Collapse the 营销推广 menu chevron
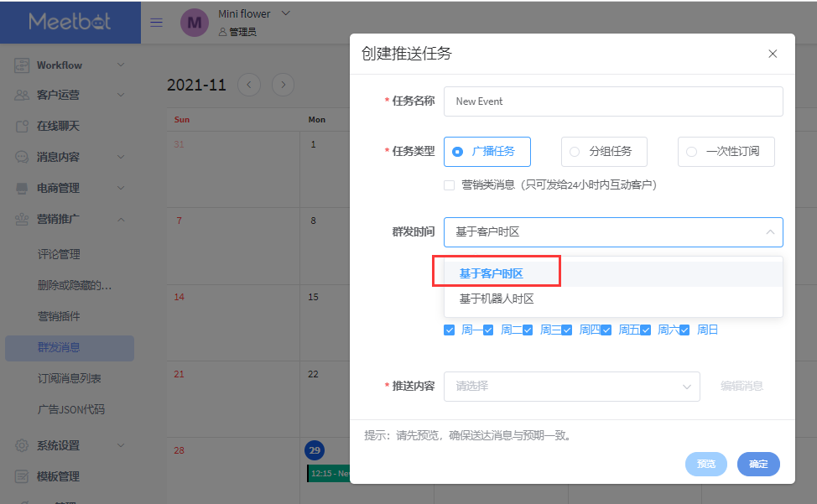The height and width of the screenshot is (504, 817). click(121, 219)
